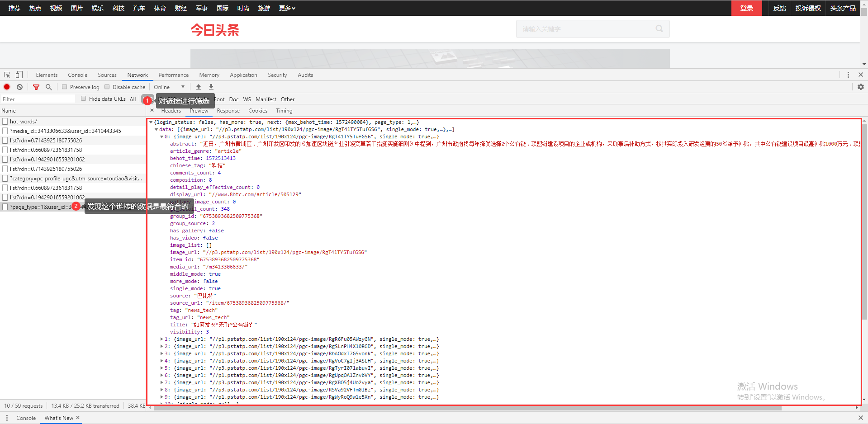Filter requests by Doc type
This screenshot has width=868, height=424.
(234, 99)
